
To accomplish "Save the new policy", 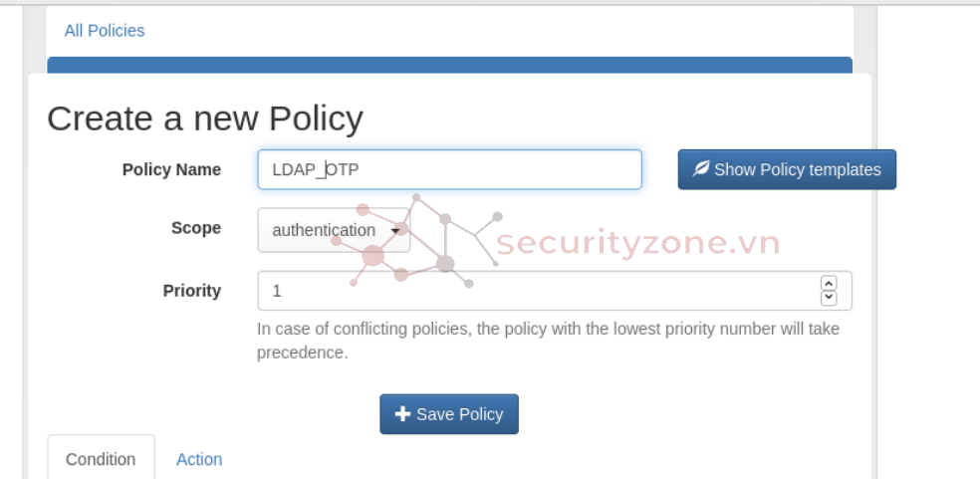I will (x=449, y=414).
